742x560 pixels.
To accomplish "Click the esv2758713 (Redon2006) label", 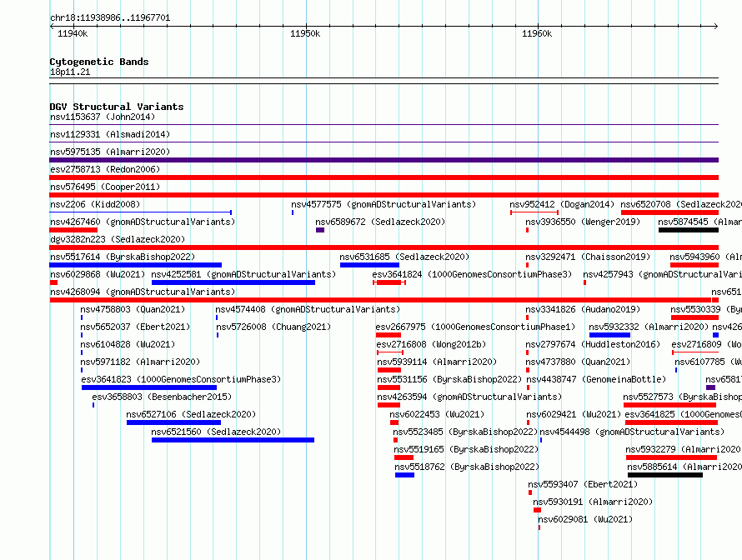I will coord(105,169).
